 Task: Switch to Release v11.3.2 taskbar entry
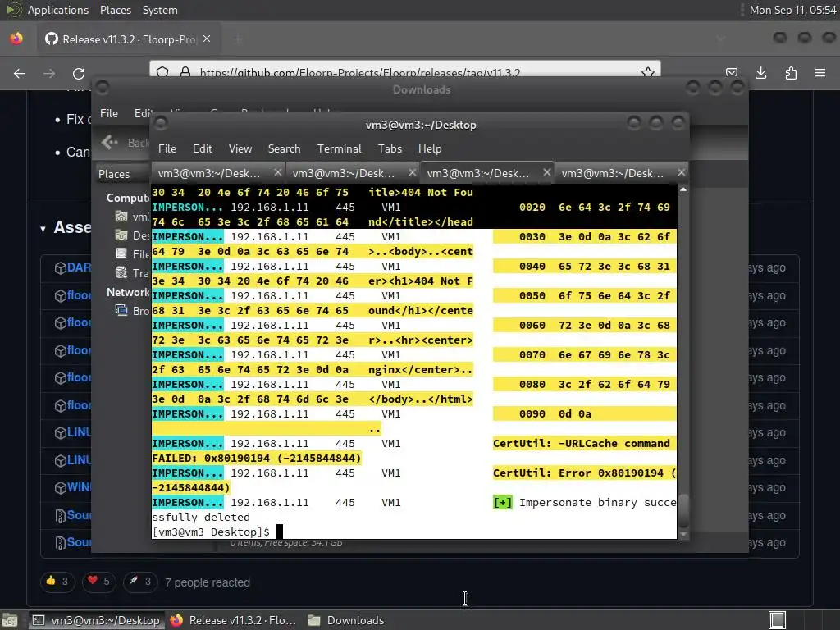tap(233, 620)
